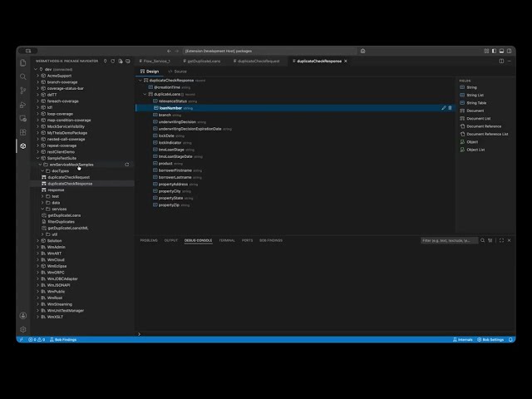Screen dimensions: 532x399
Task: Click the edit pencil icon on loanNumber row
Action: click(443, 108)
